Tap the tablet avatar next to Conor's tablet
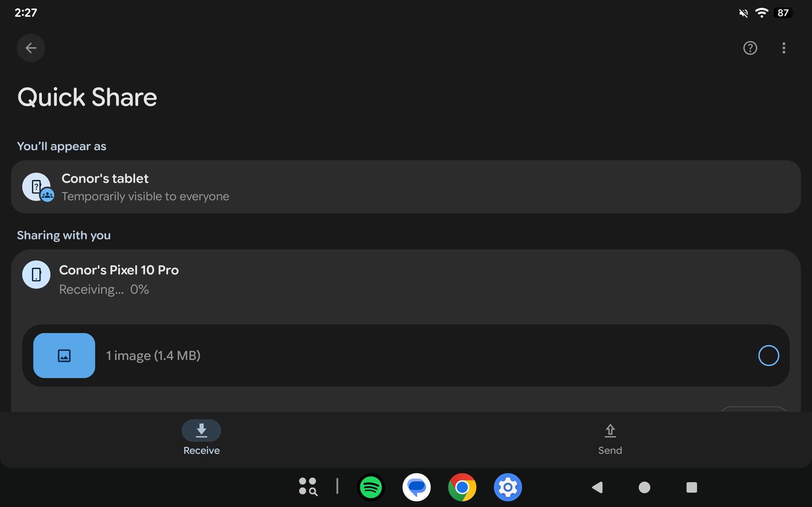This screenshot has height=507, width=812. point(37,187)
